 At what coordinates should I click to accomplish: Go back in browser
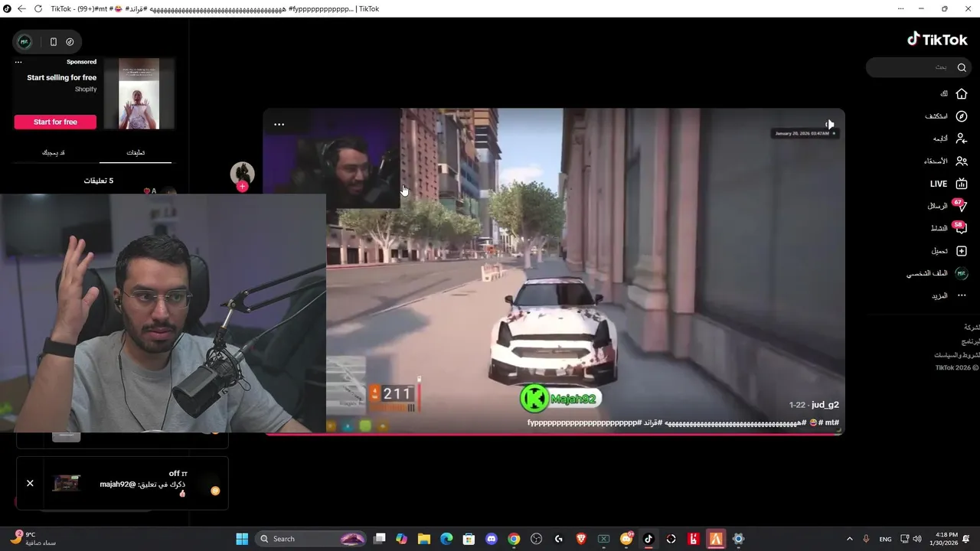coord(21,8)
